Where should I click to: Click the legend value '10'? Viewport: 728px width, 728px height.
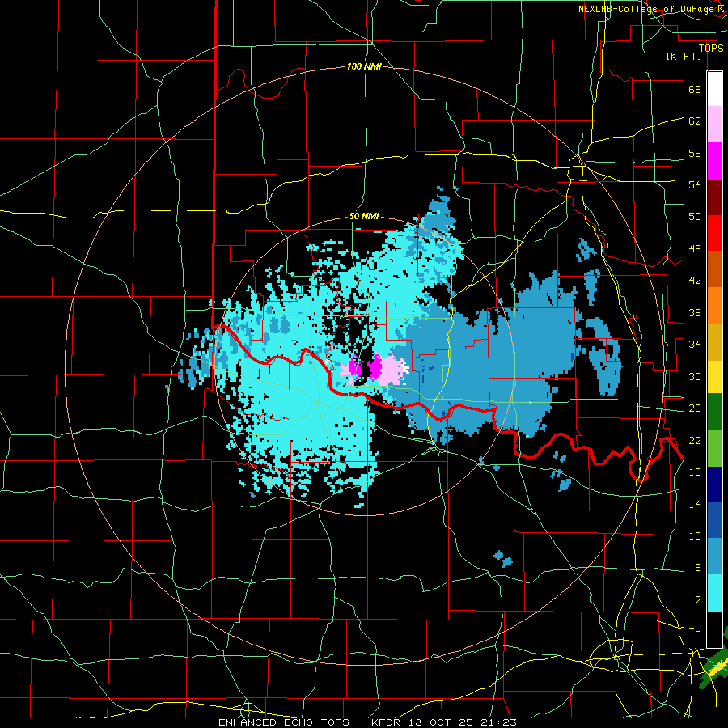click(x=695, y=535)
